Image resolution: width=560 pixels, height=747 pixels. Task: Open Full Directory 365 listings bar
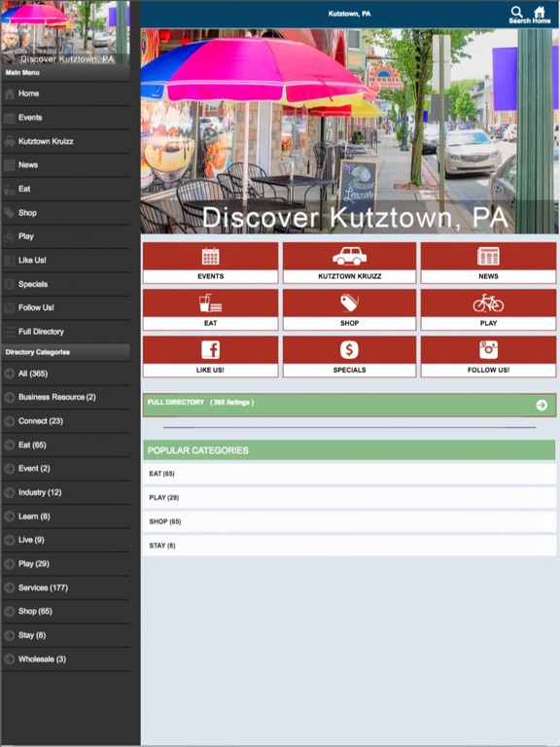(350, 405)
